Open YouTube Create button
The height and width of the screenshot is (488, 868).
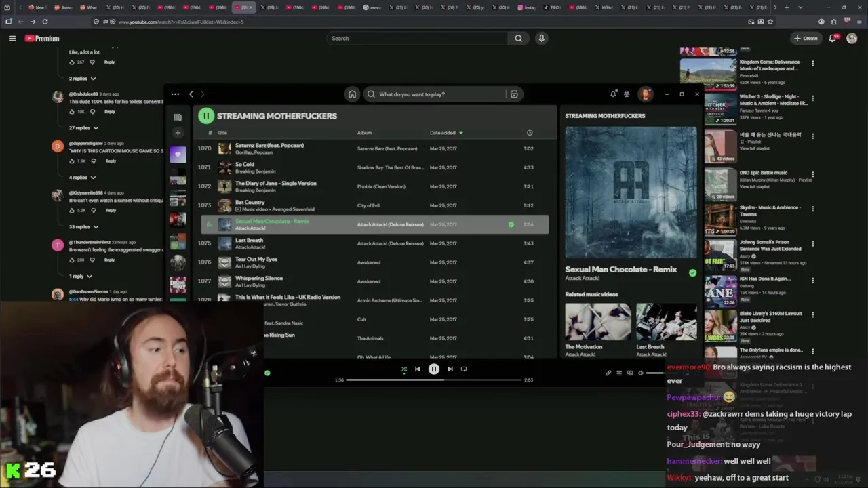[x=806, y=39]
